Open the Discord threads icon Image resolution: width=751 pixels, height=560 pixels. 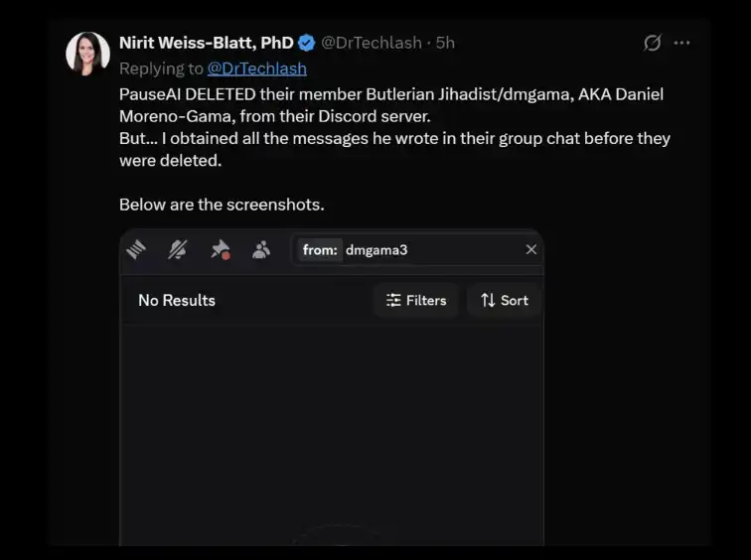[137, 250]
